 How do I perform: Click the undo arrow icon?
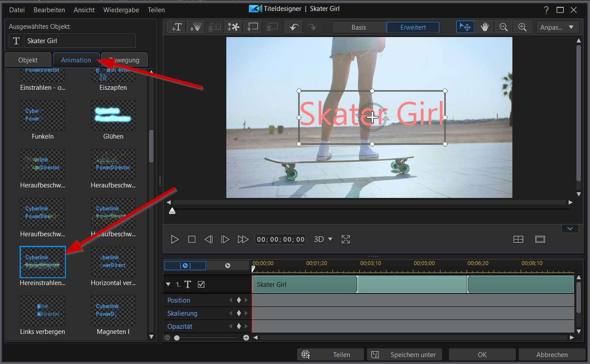(294, 27)
